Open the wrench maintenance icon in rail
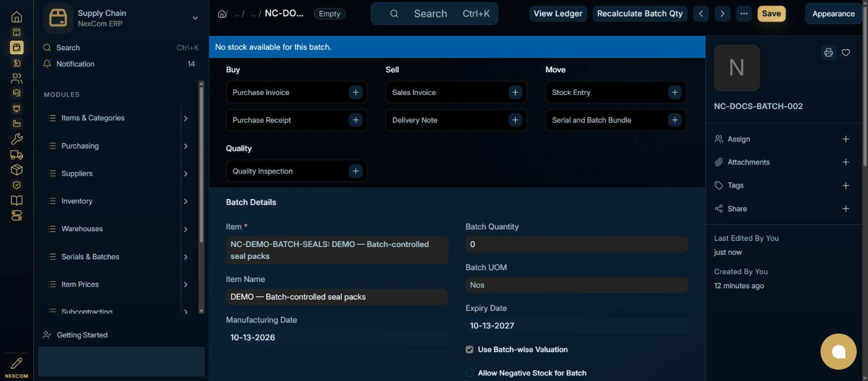 pyautogui.click(x=16, y=139)
